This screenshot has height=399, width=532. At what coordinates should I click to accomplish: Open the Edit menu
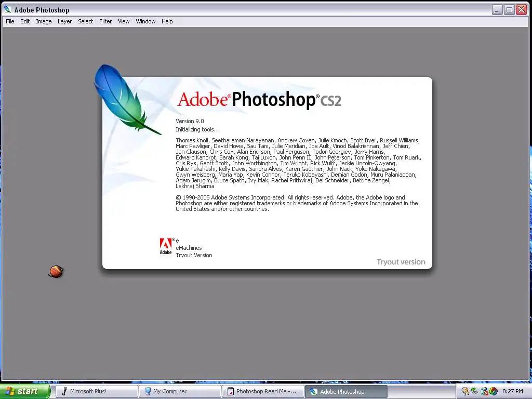pyautogui.click(x=25, y=21)
